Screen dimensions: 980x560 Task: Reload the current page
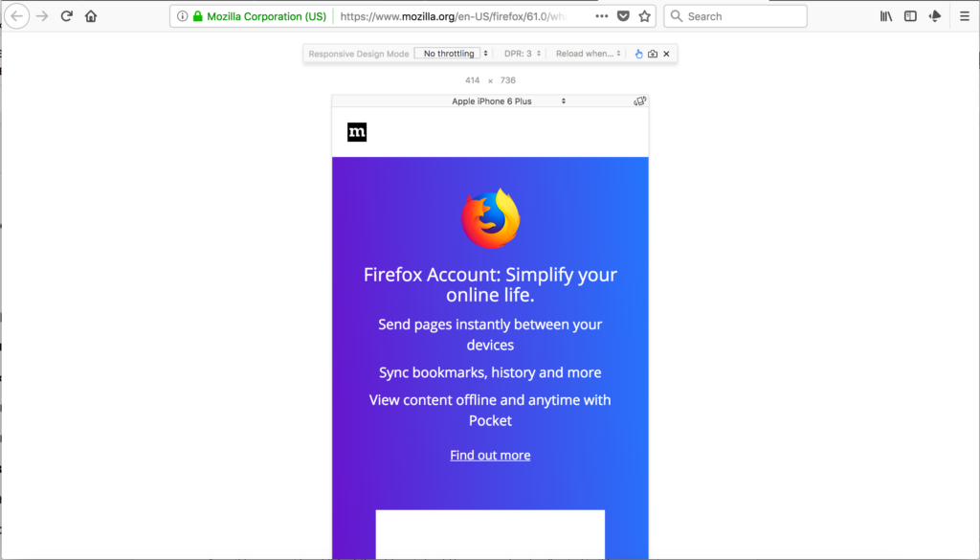click(67, 16)
